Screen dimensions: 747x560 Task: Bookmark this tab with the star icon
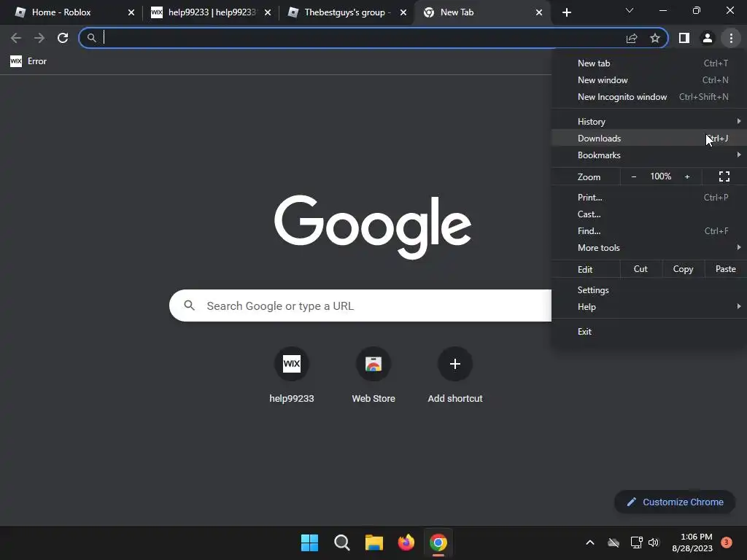pyautogui.click(x=655, y=38)
